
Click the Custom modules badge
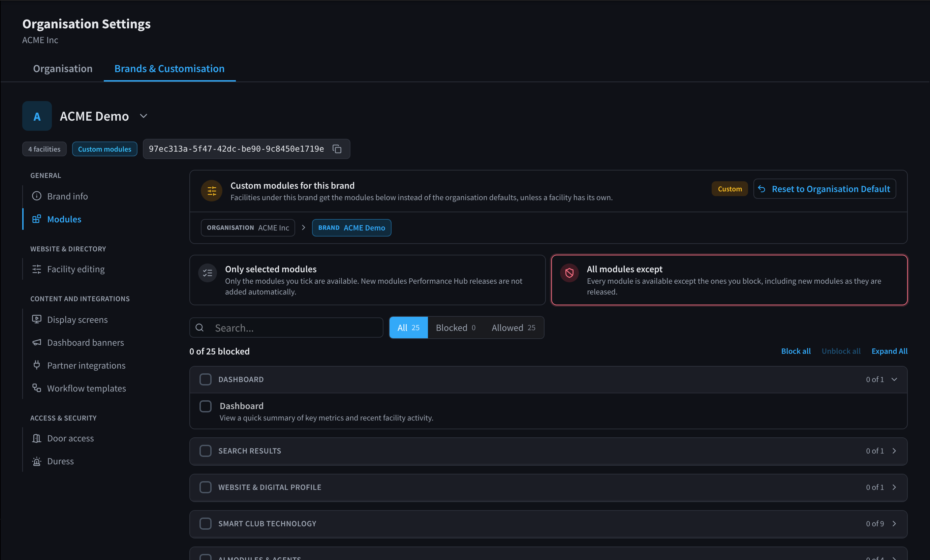click(x=104, y=149)
